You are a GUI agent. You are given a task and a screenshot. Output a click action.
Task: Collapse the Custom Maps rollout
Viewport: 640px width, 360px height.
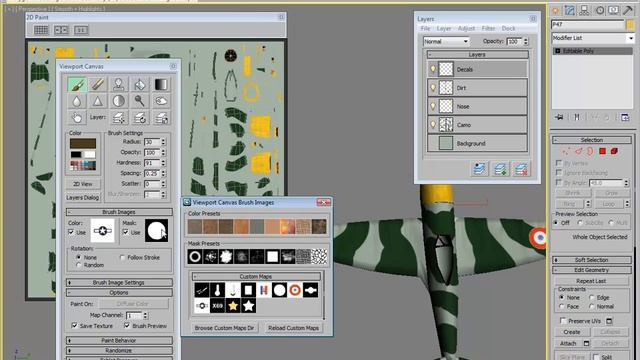tap(256, 277)
